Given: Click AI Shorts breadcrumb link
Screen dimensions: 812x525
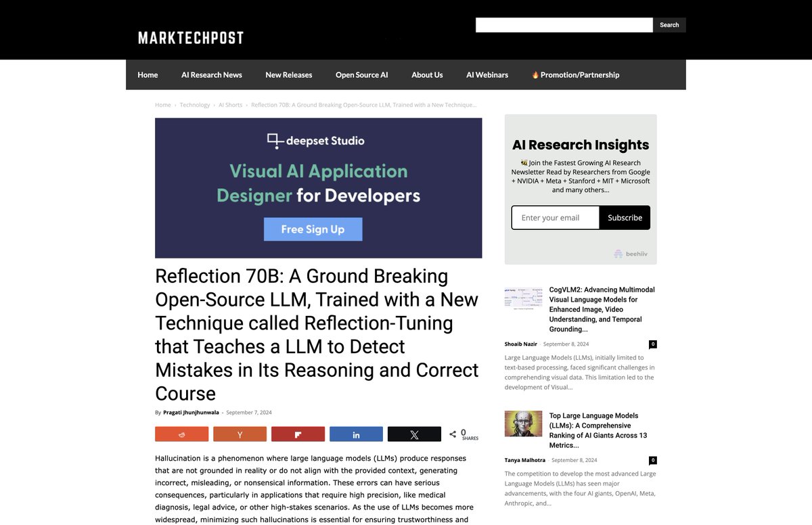Looking at the screenshot, I should pyautogui.click(x=230, y=105).
